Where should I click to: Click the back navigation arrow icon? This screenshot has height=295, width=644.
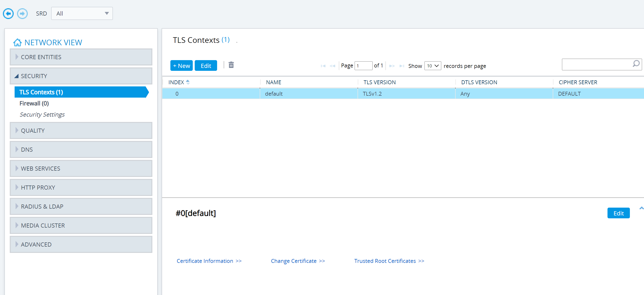(8, 13)
